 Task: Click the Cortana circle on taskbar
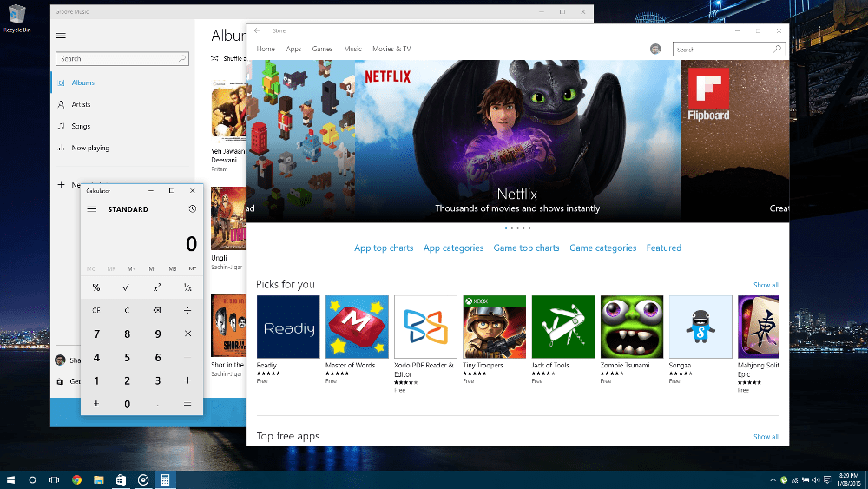click(32, 480)
